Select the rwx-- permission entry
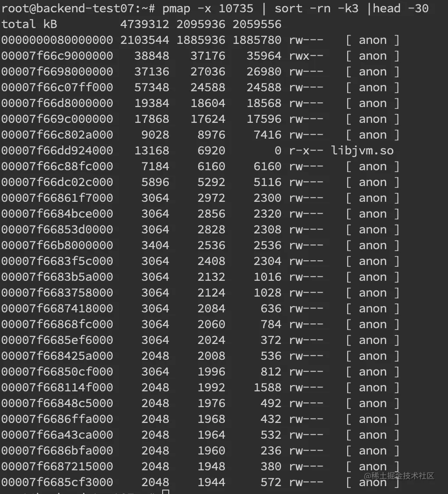Screen dimensions: 448x494 click(x=306, y=56)
